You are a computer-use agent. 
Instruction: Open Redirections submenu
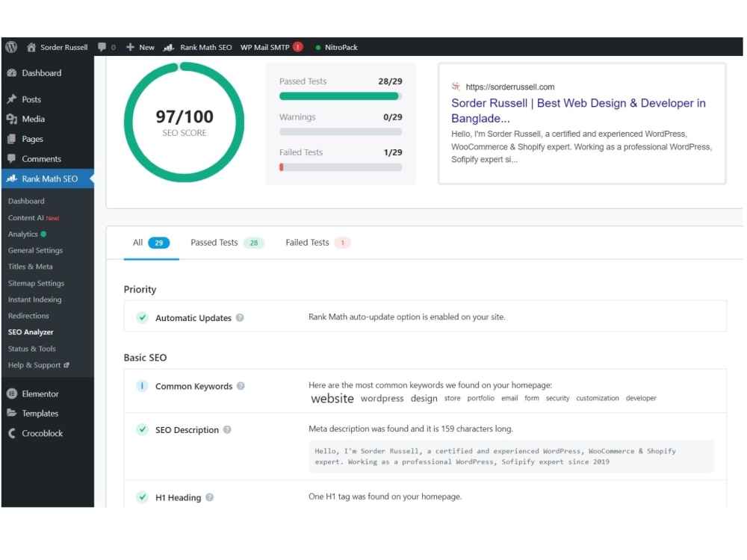(x=28, y=316)
